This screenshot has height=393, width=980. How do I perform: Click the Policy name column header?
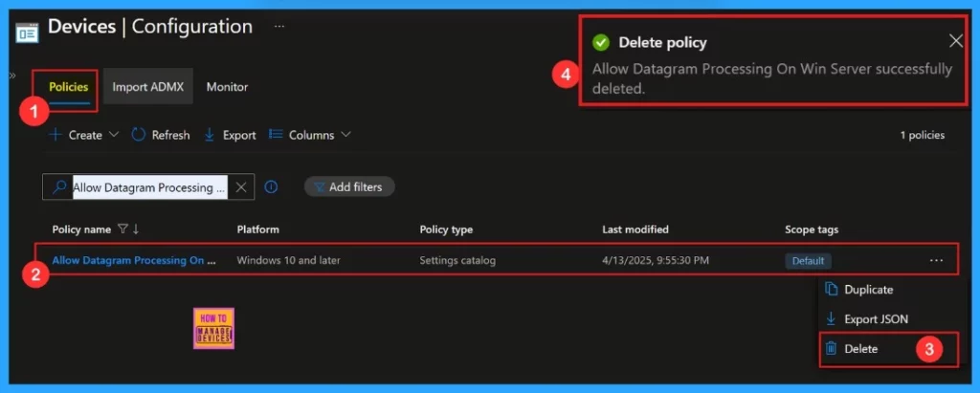point(81,229)
